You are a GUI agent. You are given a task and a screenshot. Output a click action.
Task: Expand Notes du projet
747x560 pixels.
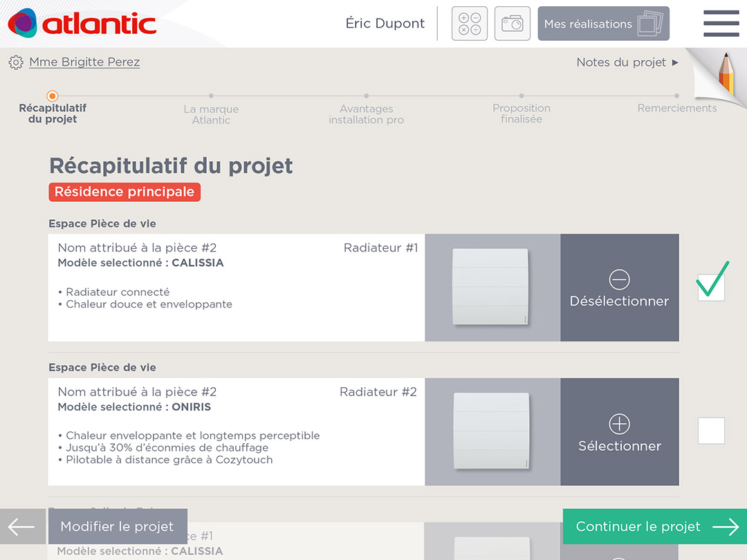(x=627, y=62)
